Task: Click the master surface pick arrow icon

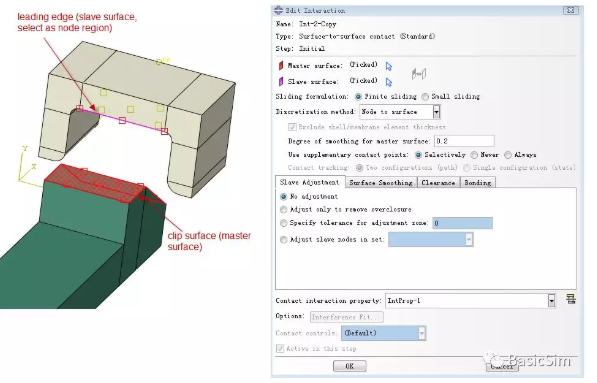Action: pyautogui.click(x=388, y=66)
